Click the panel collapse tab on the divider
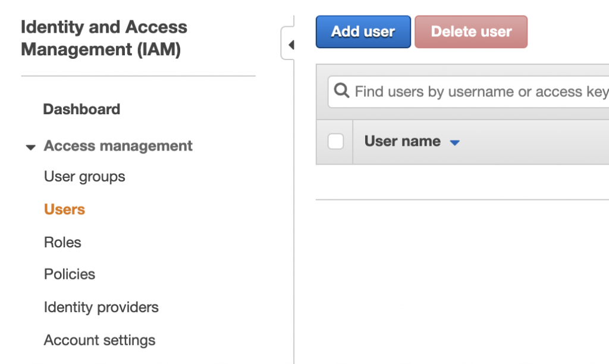 click(291, 44)
